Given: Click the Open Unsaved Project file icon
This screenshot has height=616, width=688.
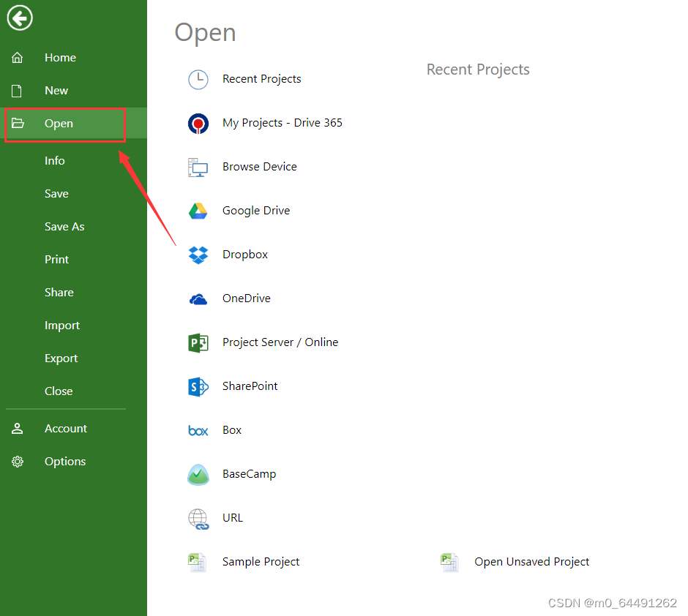Looking at the screenshot, I should click(x=449, y=562).
